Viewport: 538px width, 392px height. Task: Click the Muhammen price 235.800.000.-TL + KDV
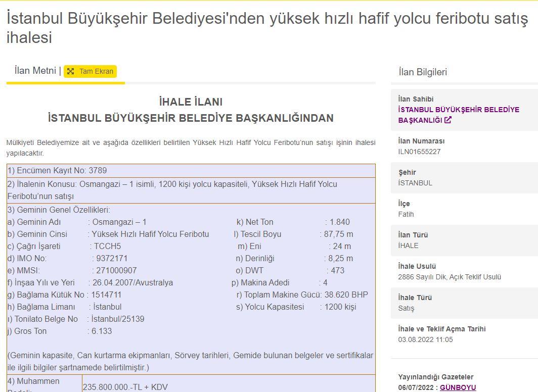click(125, 387)
